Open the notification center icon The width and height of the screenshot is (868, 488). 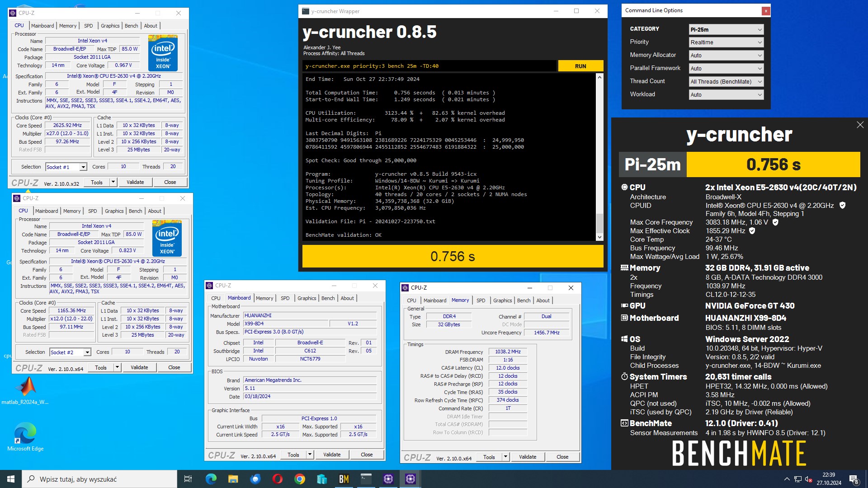pyautogui.click(x=854, y=479)
